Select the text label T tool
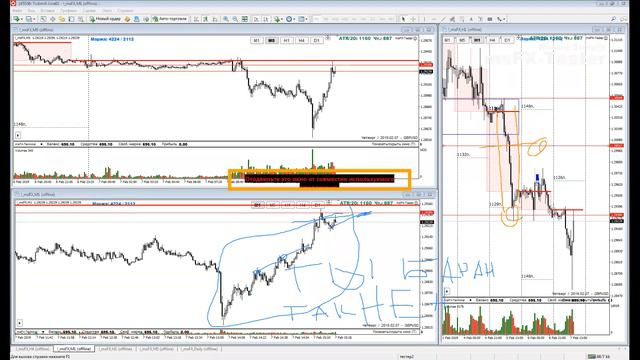 [x=480, y=19]
